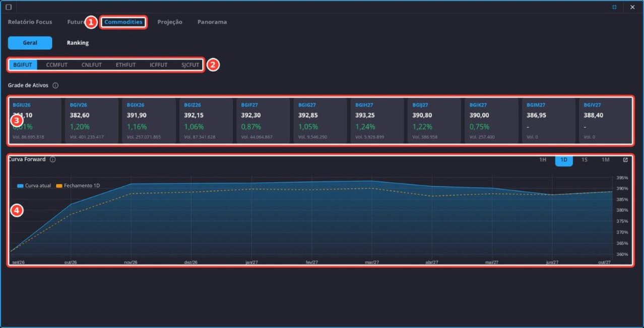Screen dimensions: 644x328
Task: Toggle the Curva atual legend series
Action: [x=34, y=186]
